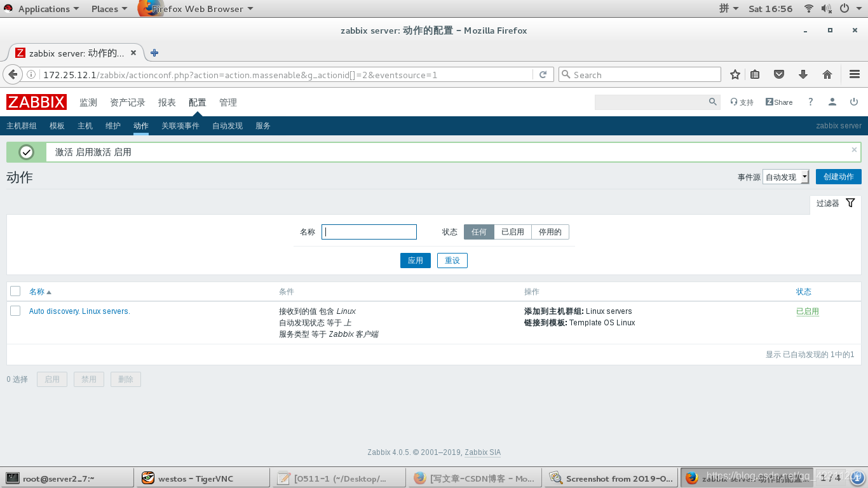Viewport: 868px width, 488px height.
Task: Open the downloads arrow icon
Action: tap(803, 74)
